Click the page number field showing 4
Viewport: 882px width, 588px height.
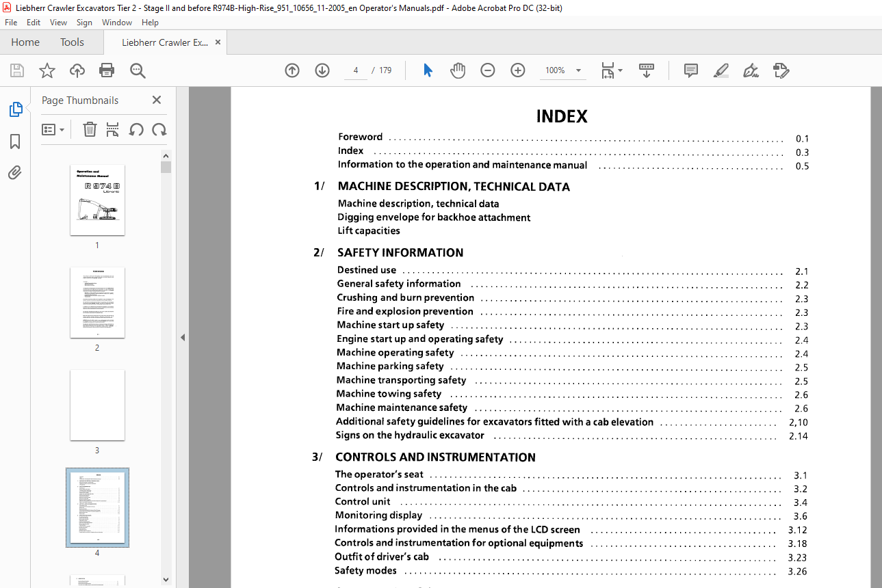[x=356, y=70]
